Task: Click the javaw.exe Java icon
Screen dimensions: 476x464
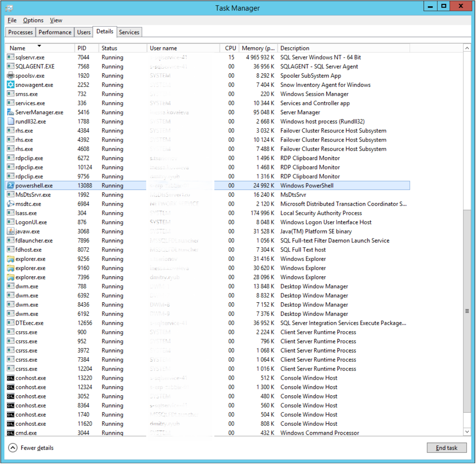Action: [x=11, y=231]
